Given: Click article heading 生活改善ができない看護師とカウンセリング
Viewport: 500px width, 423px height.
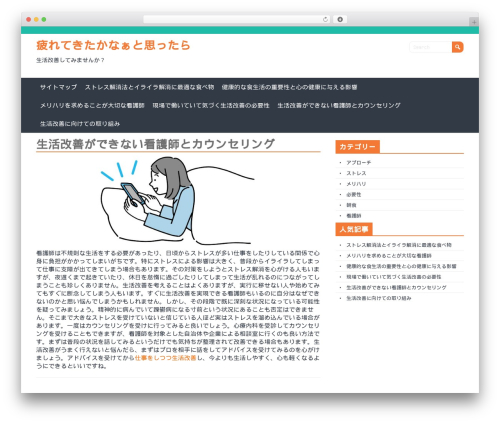Looking at the screenshot, I should (155, 144).
